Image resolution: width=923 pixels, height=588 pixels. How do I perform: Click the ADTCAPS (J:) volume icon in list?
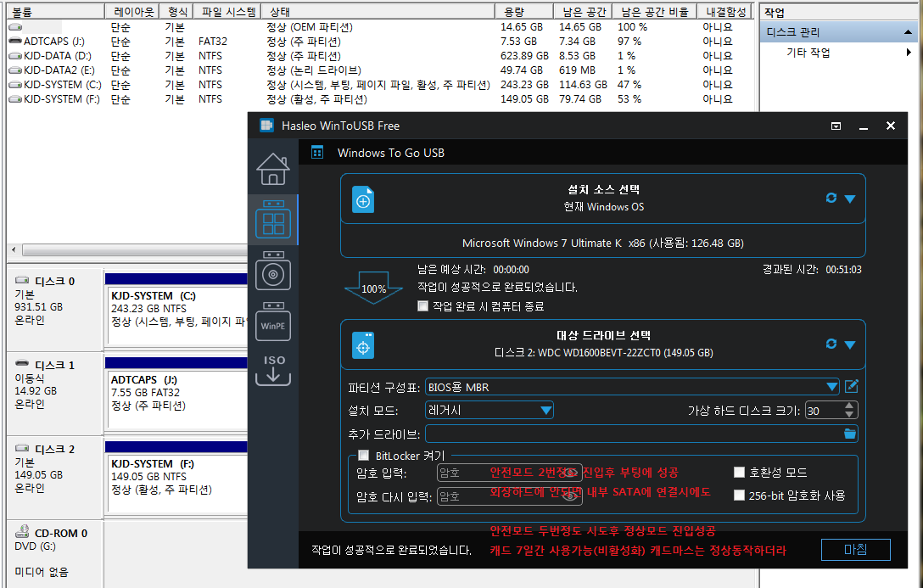15,42
